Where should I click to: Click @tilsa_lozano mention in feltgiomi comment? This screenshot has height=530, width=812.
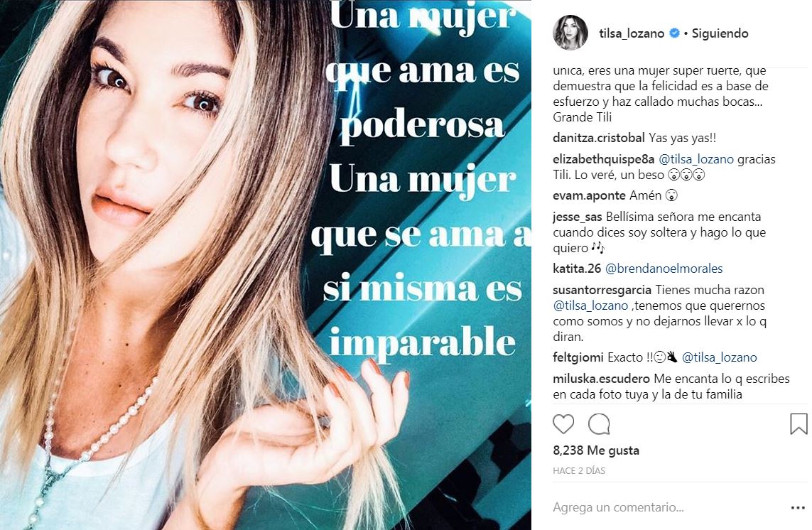(720, 357)
